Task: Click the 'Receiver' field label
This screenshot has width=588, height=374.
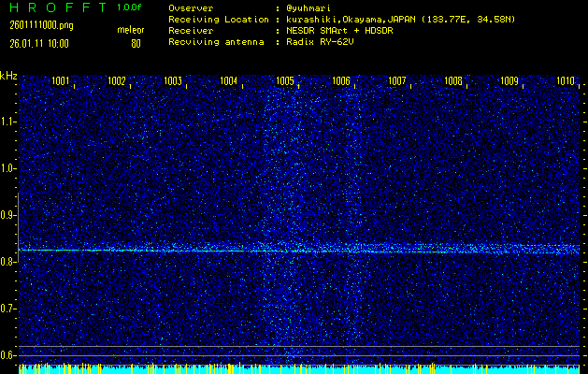Action: [191, 31]
